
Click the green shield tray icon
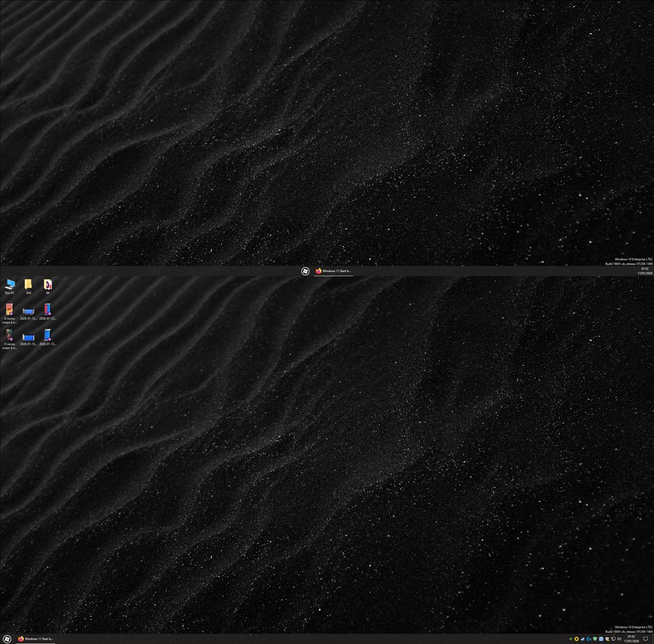tap(595, 639)
